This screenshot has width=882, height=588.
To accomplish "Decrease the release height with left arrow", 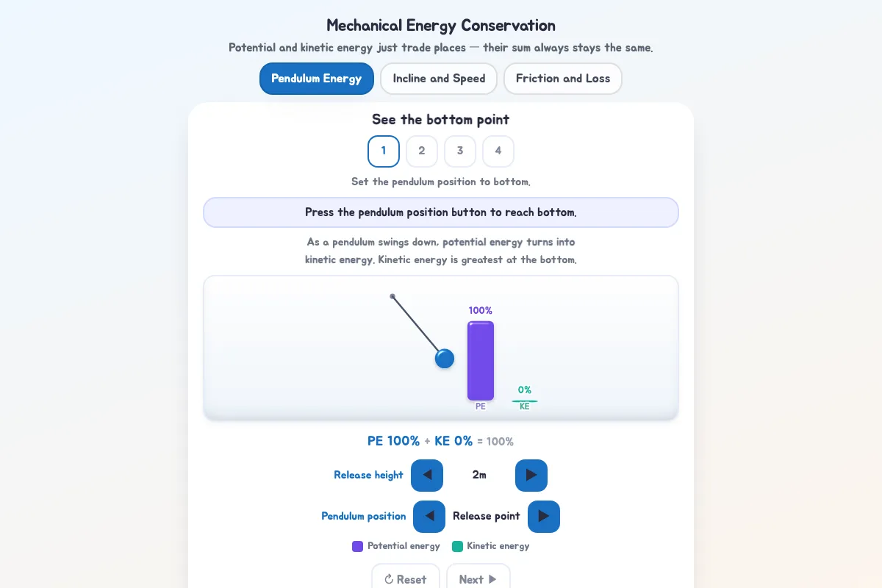I will coord(427,476).
